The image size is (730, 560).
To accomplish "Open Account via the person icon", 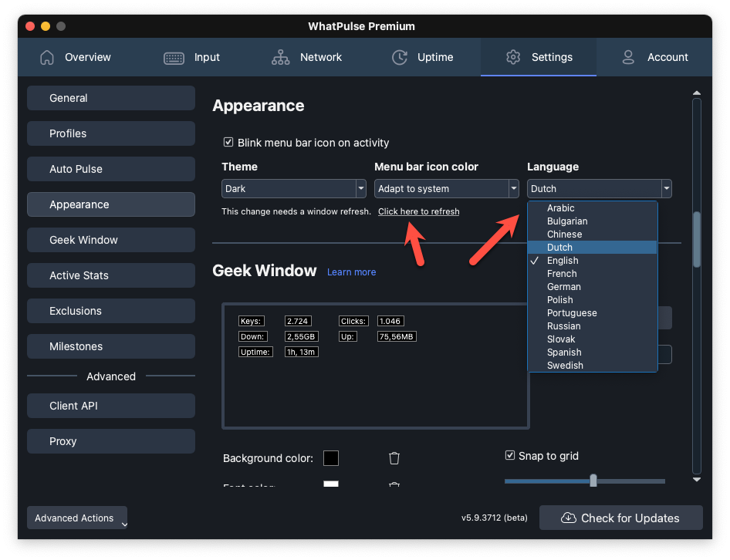I will tap(627, 57).
